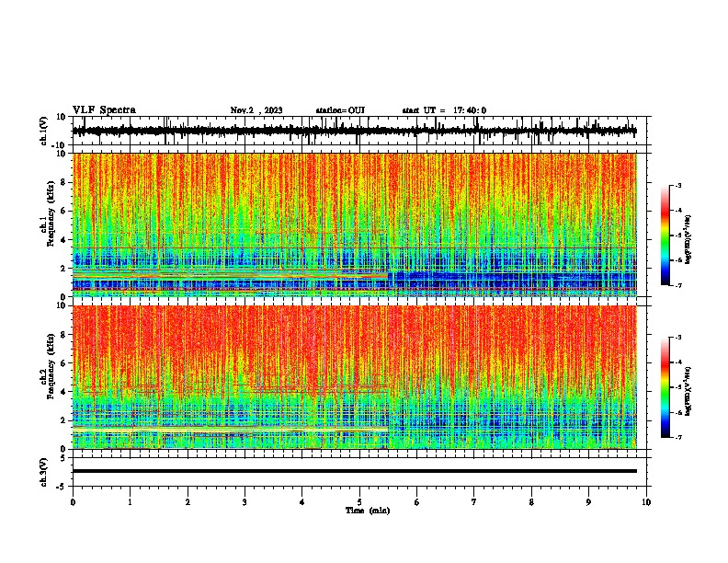Select the "start UT = 17:40:0" text
Screen dimensions: 728x563
(x=444, y=110)
